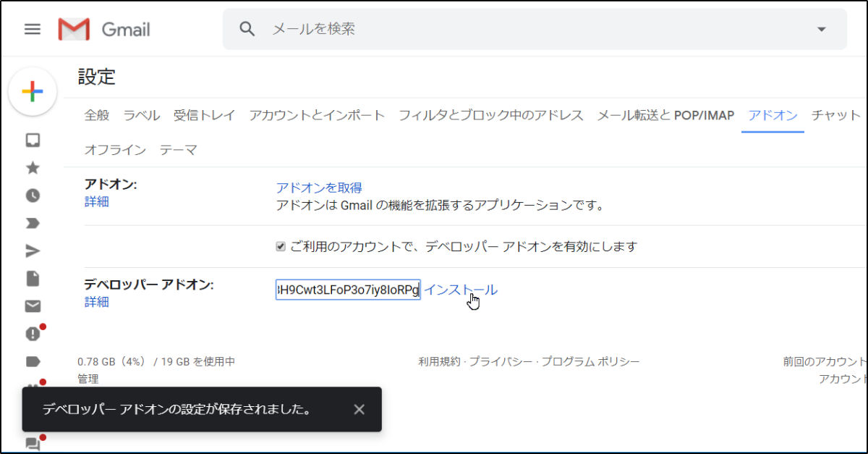Switch to the 全般 tab

[x=97, y=115]
